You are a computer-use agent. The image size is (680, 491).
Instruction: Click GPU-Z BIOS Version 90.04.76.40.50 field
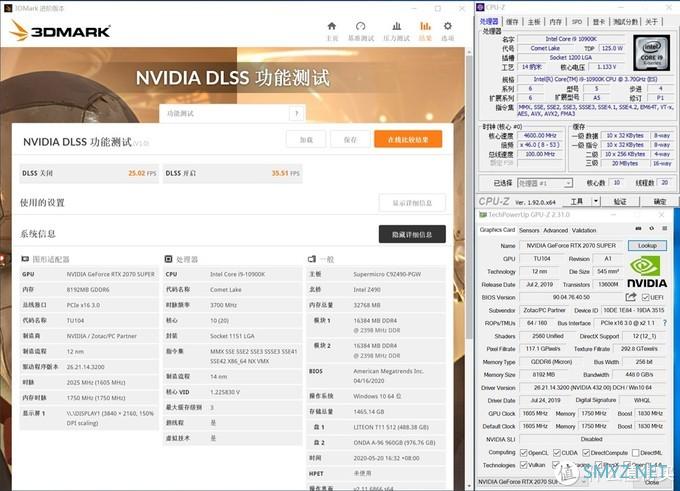[571, 297]
